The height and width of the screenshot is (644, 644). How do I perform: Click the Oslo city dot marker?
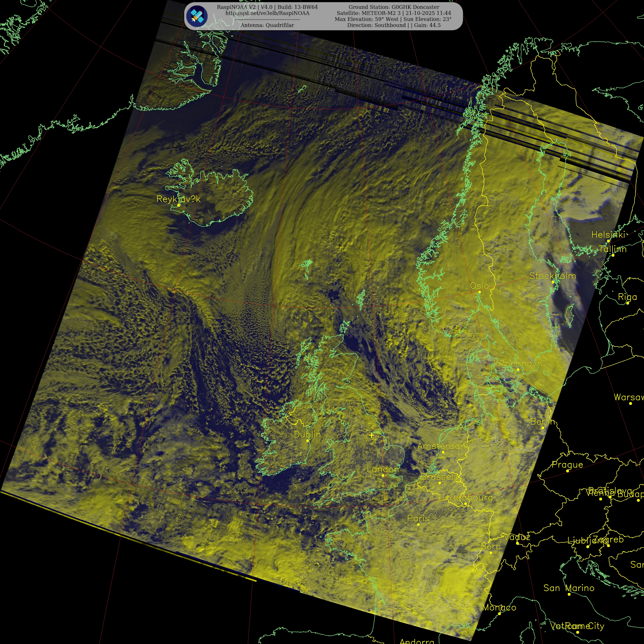click(x=480, y=292)
